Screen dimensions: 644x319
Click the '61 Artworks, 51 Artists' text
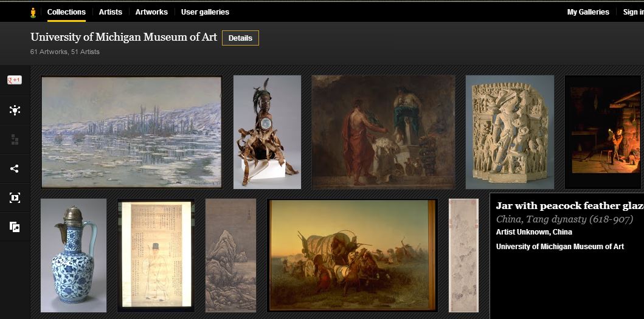(65, 52)
